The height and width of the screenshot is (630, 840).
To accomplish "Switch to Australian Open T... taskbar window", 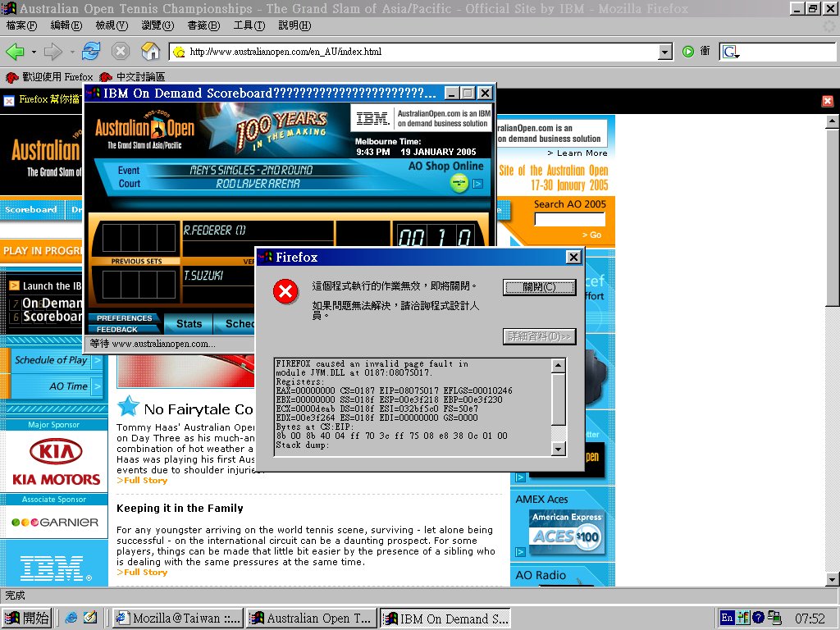I will (x=312, y=619).
